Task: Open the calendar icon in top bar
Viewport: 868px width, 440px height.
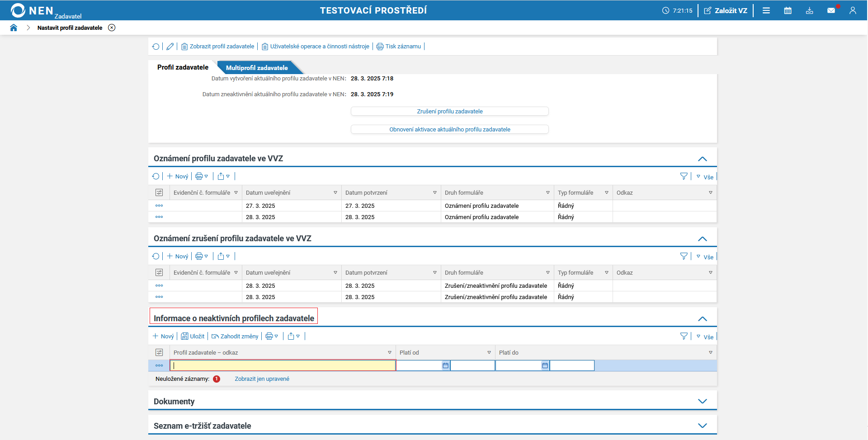Action: pyautogui.click(x=788, y=10)
